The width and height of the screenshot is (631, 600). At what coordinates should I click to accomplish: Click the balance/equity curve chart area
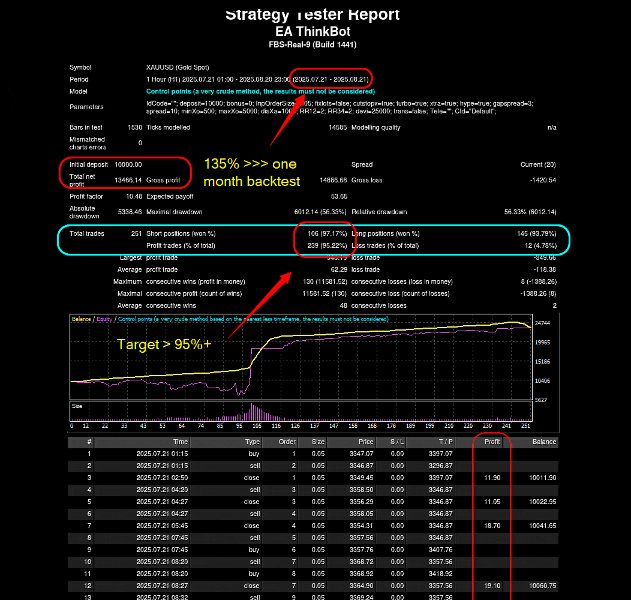coord(301,357)
